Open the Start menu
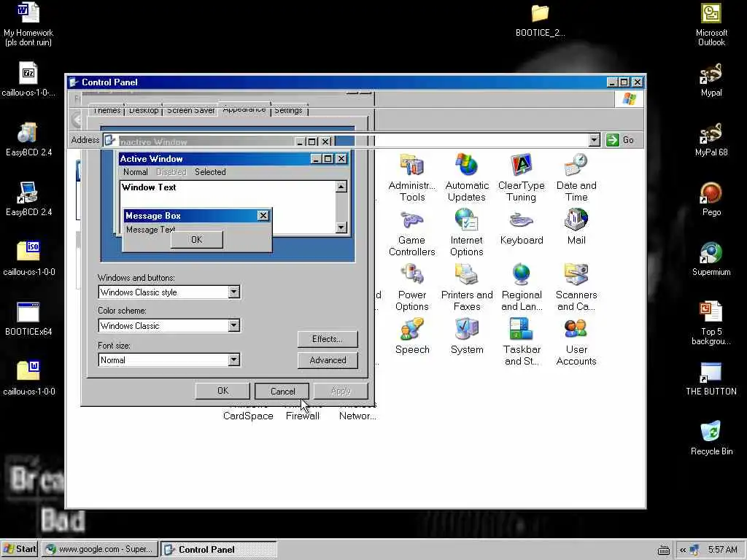The width and height of the screenshot is (747, 560). click(x=20, y=549)
